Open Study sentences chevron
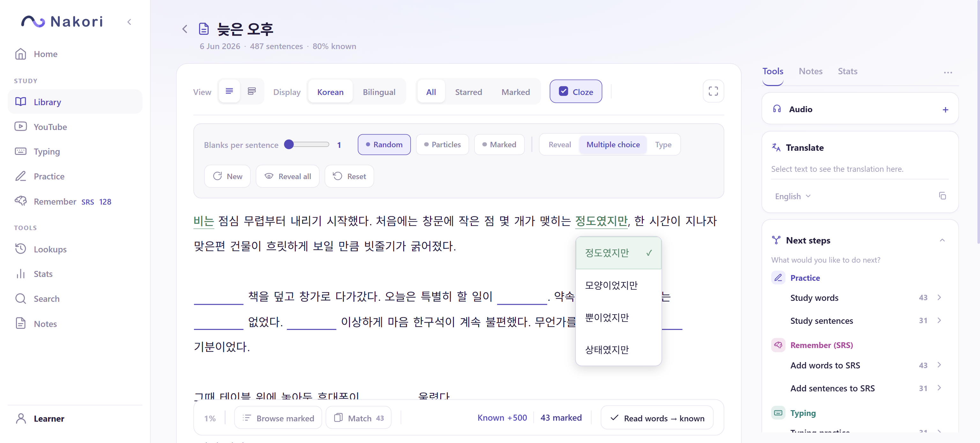The width and height of the screenshot is (980, 443). 939,320
